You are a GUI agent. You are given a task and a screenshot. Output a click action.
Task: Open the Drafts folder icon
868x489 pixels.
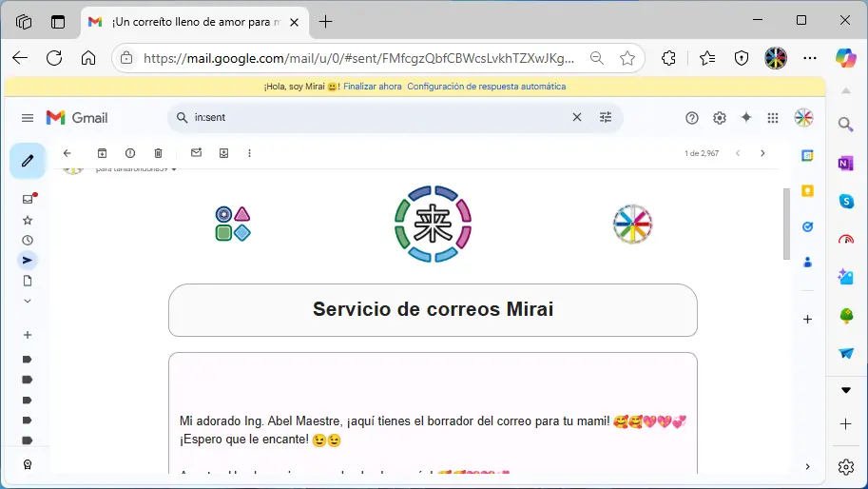coord(28,281)
